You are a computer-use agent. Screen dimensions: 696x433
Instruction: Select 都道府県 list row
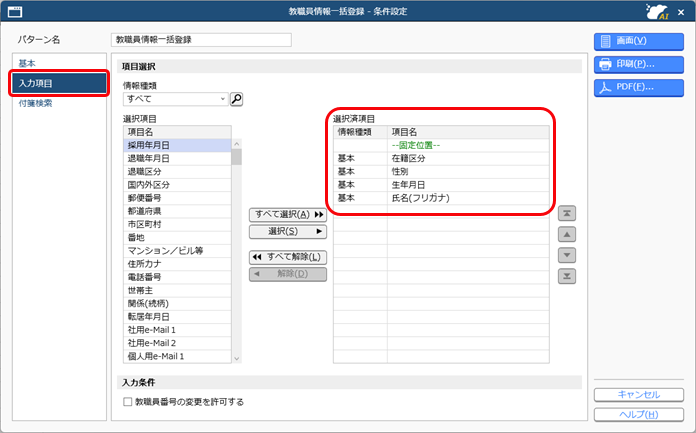(177, 211)
